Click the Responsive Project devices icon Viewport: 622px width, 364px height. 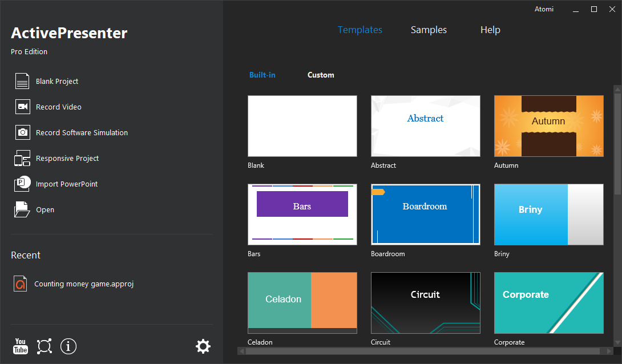(x=22, y=158)
